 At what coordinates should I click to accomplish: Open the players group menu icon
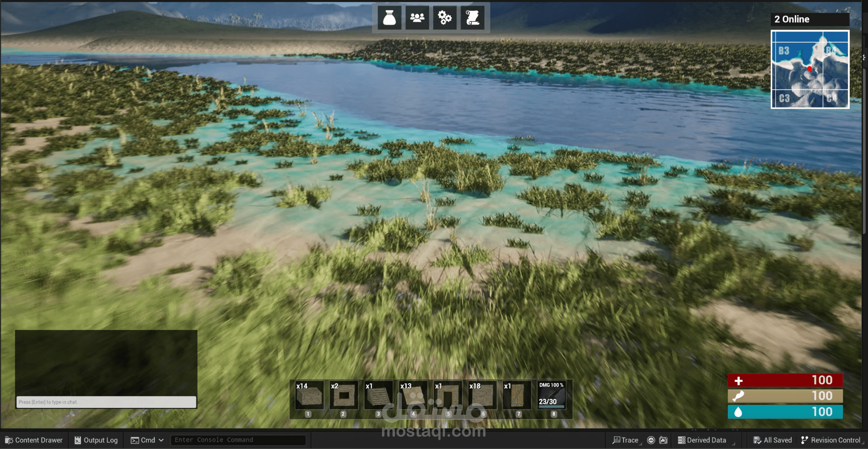(417, 18)
